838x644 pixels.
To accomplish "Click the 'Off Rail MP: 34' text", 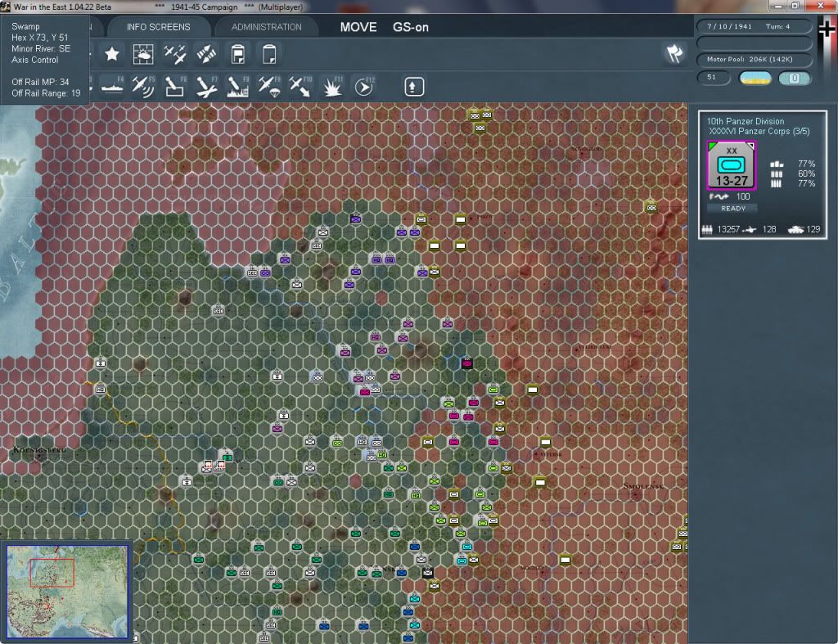I will point(40,82).
